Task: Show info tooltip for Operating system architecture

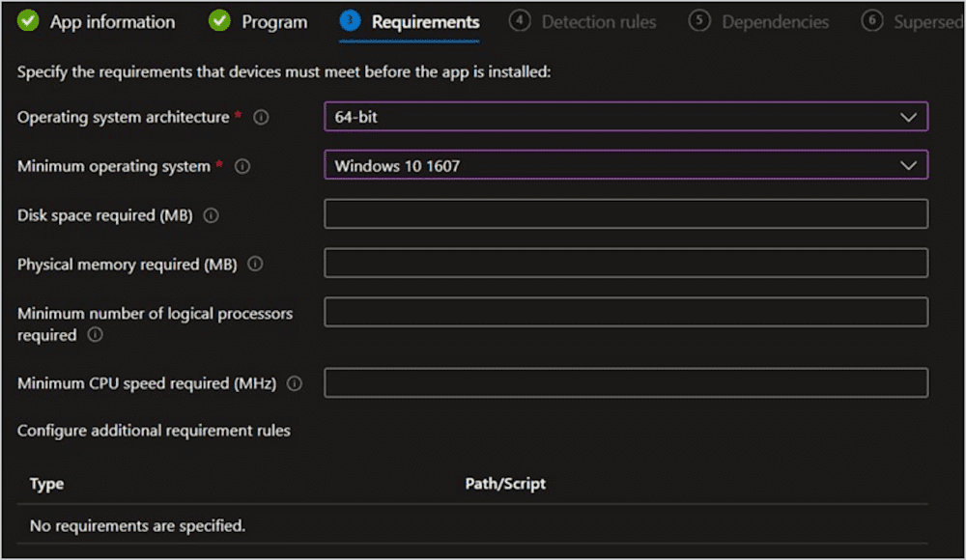Action: point(261,117)
